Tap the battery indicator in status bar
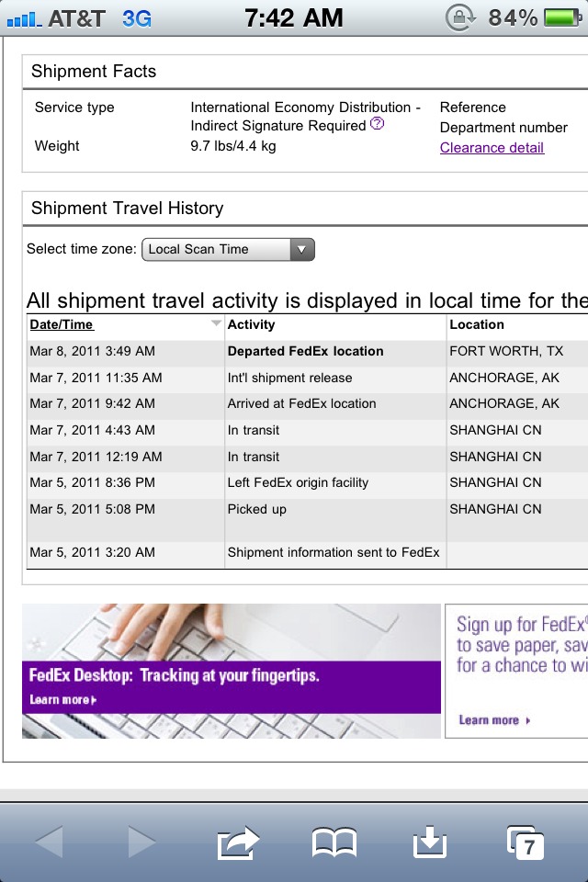Viewport: 588px width, 882px height. point(562,17)
